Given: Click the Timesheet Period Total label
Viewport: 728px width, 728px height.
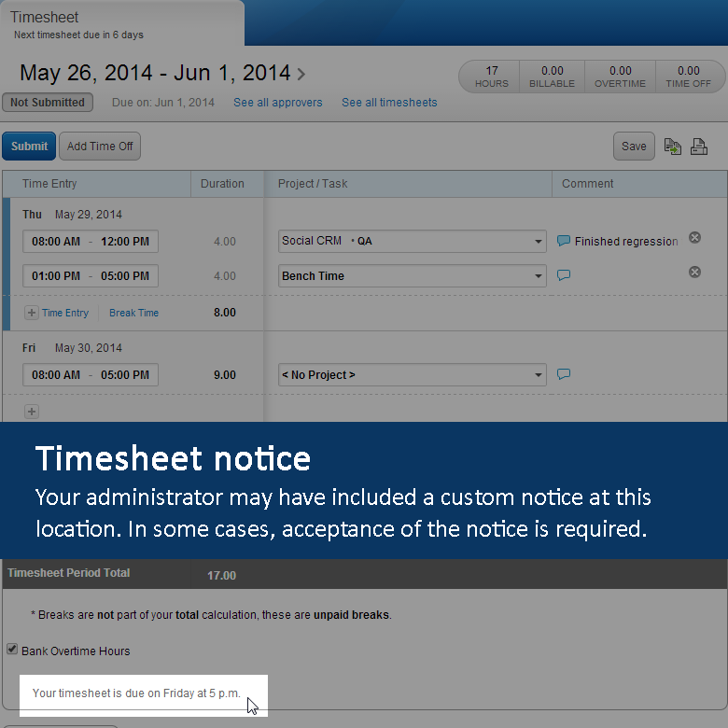Looking at the screenshot, I should 69,573.
